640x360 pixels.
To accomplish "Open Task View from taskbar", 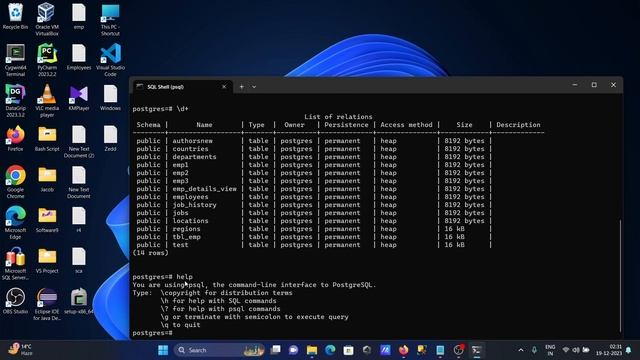I will (x=276, y=350).
